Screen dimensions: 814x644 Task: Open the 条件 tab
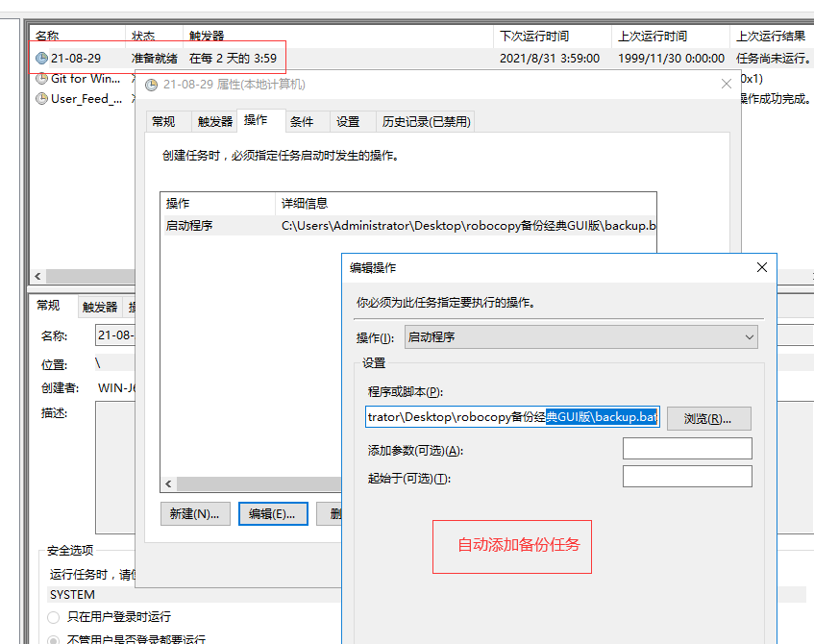click(304, 121)
